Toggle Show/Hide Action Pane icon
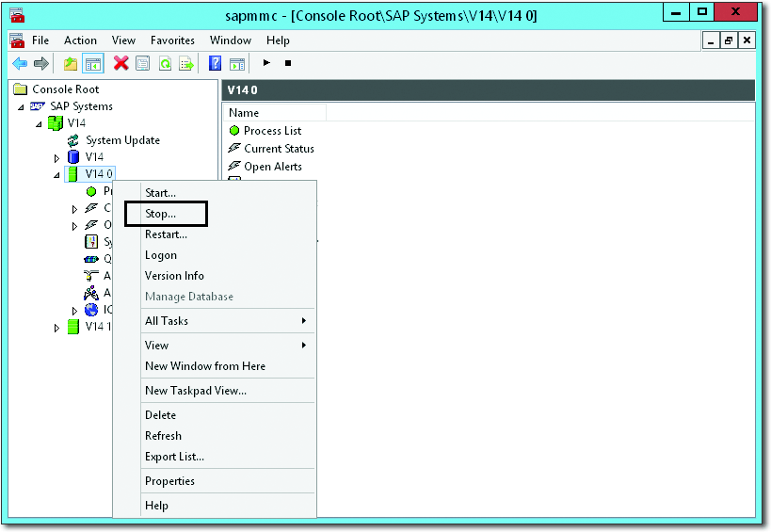The height and width of the screenshot is (532, 771). [237, 63]
